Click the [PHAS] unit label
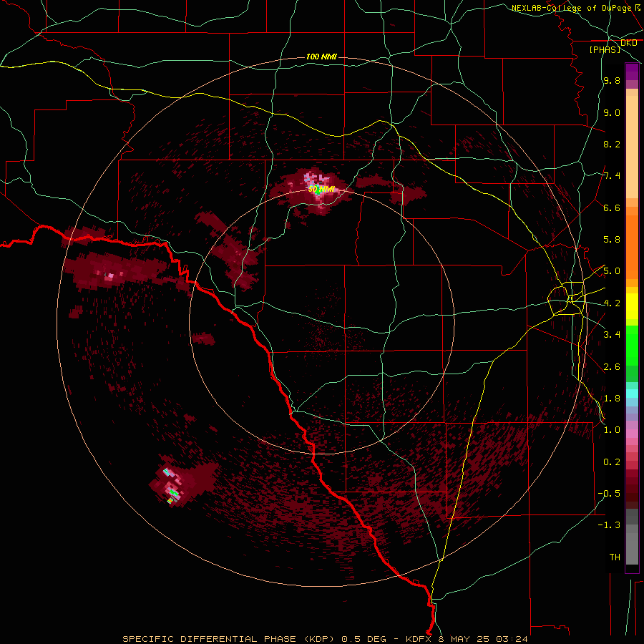The width and height of the screenshot is (644, 644). (605, 49)
